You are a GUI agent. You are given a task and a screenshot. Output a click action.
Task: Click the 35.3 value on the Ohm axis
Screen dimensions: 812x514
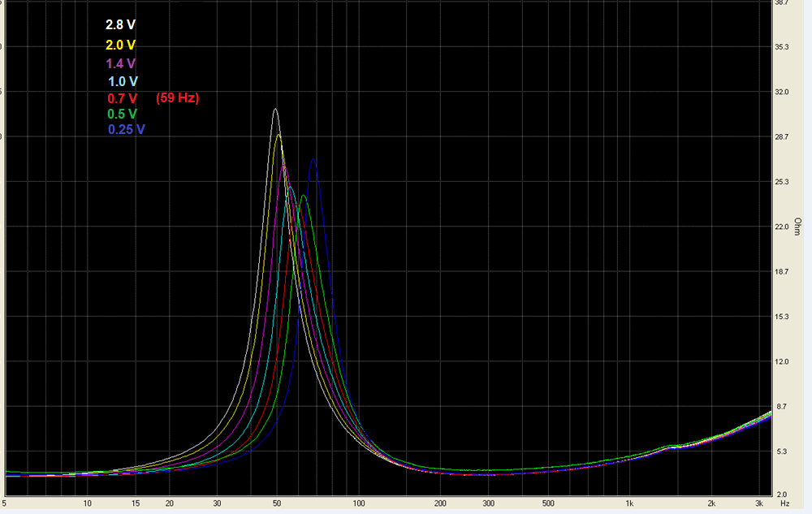(781, 47)
